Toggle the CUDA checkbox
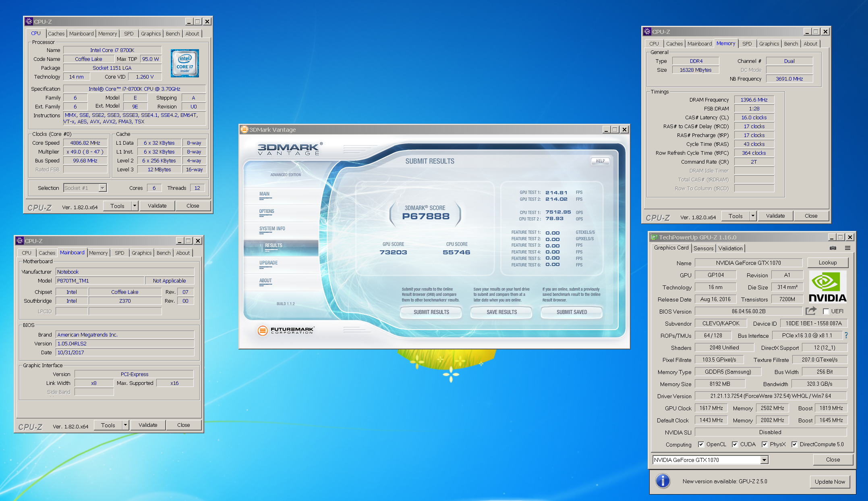 tap(735, 444)
